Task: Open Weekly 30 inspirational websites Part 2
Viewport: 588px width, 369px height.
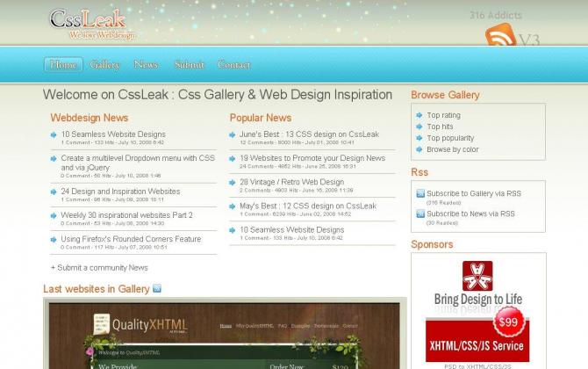Action: (x=126, y=215)
